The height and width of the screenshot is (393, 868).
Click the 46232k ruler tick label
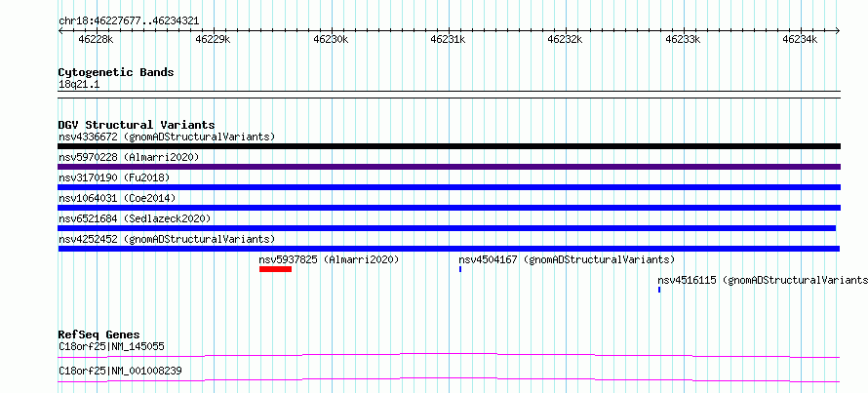click(566, 39)
